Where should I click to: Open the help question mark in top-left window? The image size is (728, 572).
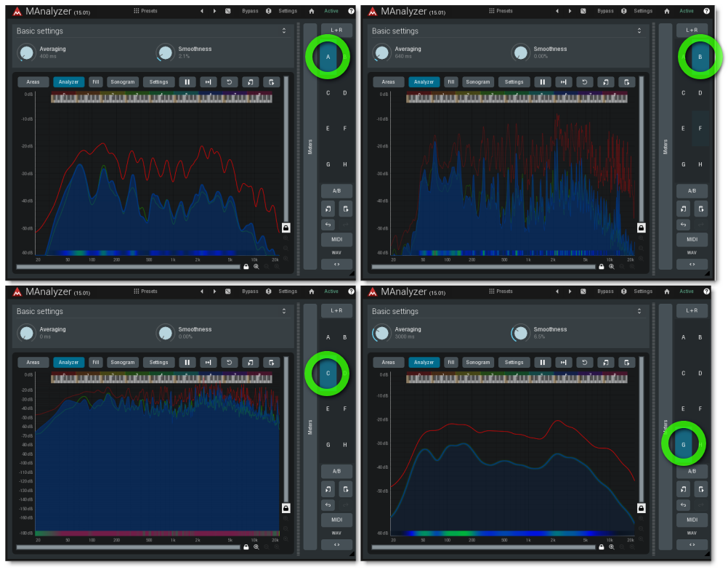[x=351, y=11]
